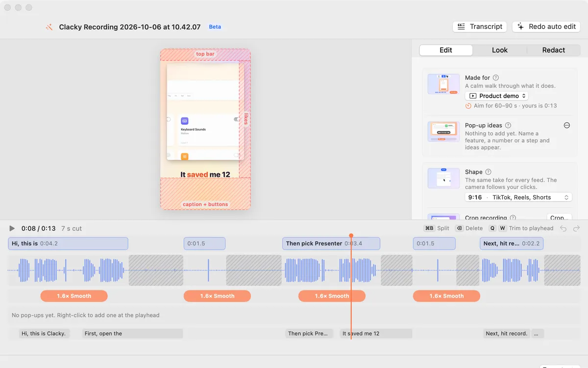Select the Then pick Presenter clip

point(331,243)
